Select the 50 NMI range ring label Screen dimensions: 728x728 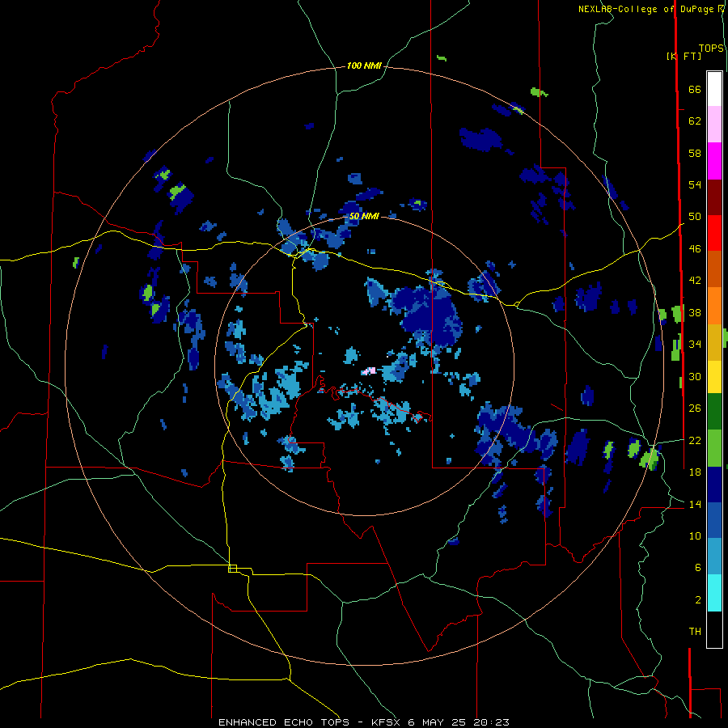pyautogui.click(x=364, y=216)
